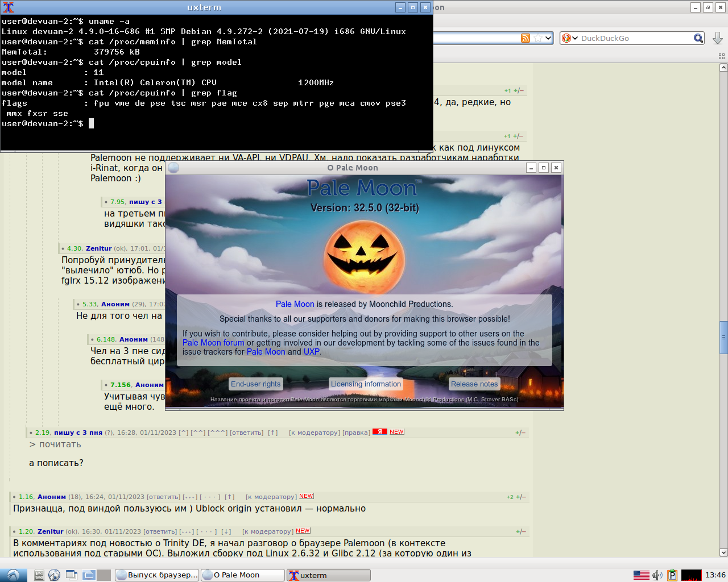Click the +/- vote control next to +1 near 'да, редкие, но'

tap(519, 91)
